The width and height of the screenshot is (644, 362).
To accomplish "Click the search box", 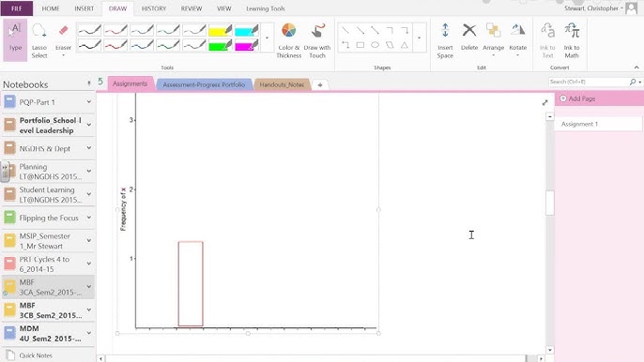I will [x=588, y=82].
